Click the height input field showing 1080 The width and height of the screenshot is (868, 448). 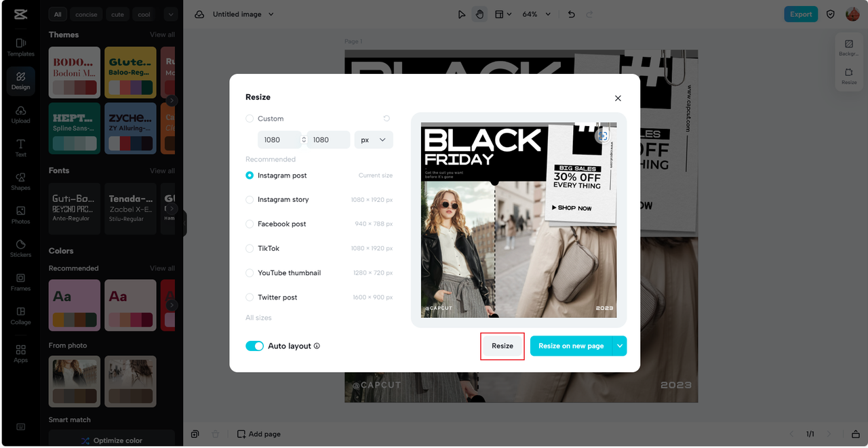328,140
